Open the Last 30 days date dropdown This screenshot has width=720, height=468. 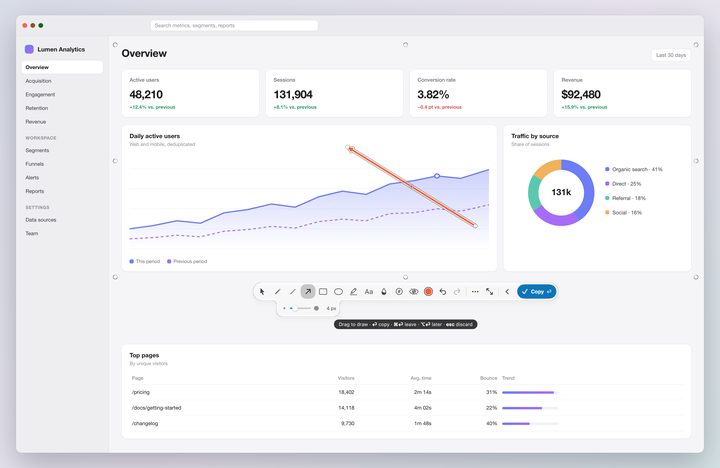(671, 55)
